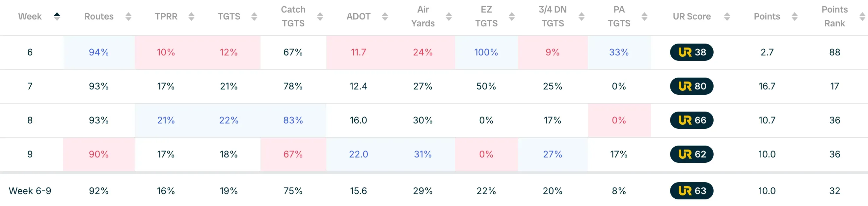Sort by TPRR using its arrows
The width and height of the screenshot is (868, 206).
tap(191, 16)
